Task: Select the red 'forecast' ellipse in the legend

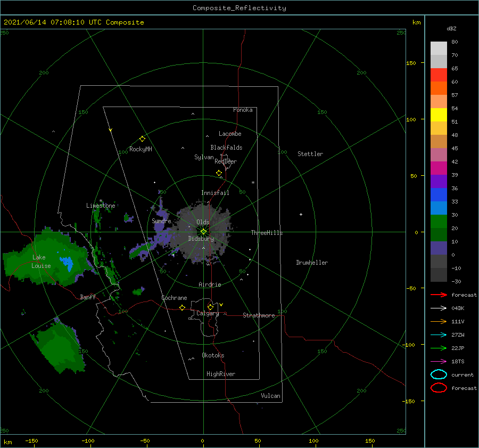Action: coord(439,388)
